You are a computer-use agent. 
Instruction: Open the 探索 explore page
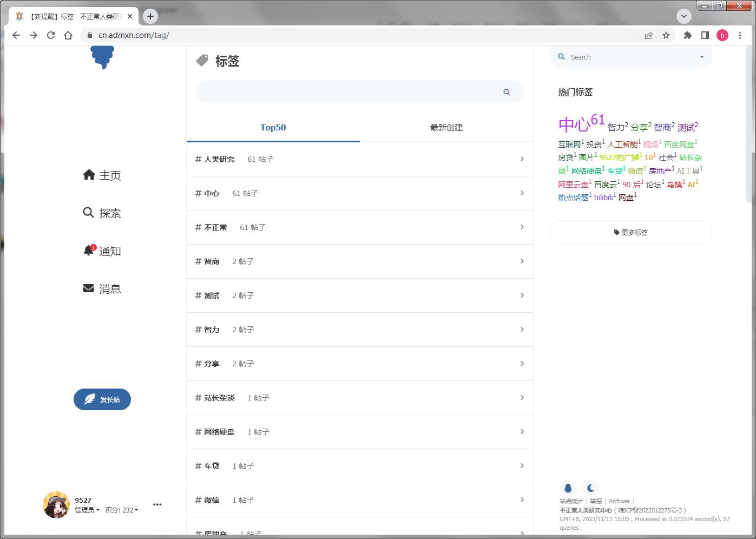coord(102,213)
